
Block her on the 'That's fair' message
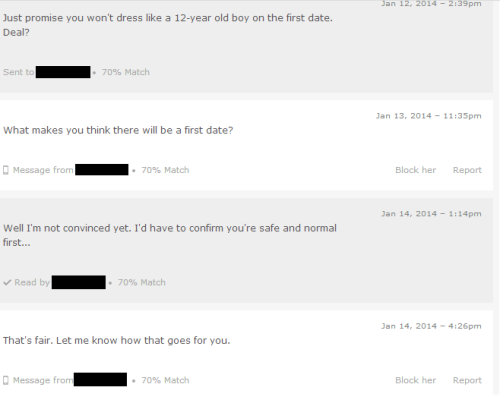tap(415, 380)
